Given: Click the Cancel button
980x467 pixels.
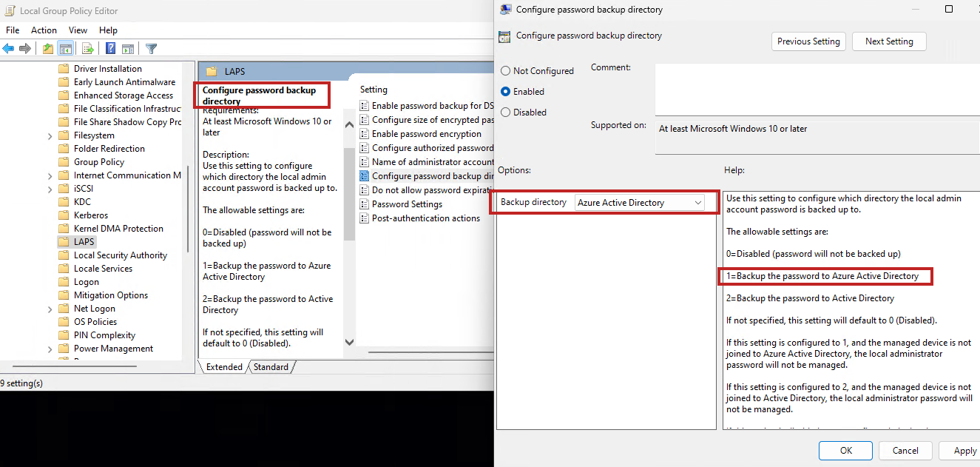Looking at the screenshot, I should tap(905, 451).
